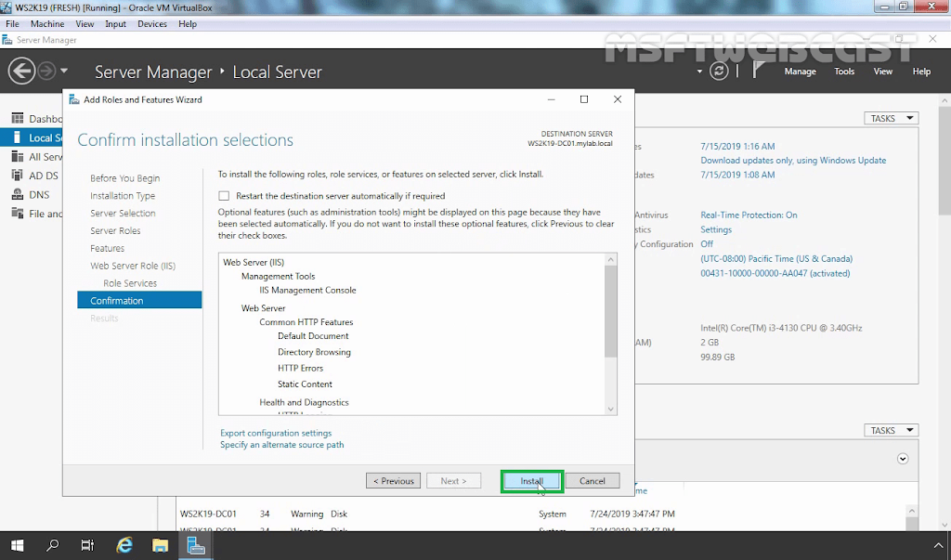Open the Windows Start menu
The width and height of the screenshot is (951, 560).
click(x=17, y=545)
